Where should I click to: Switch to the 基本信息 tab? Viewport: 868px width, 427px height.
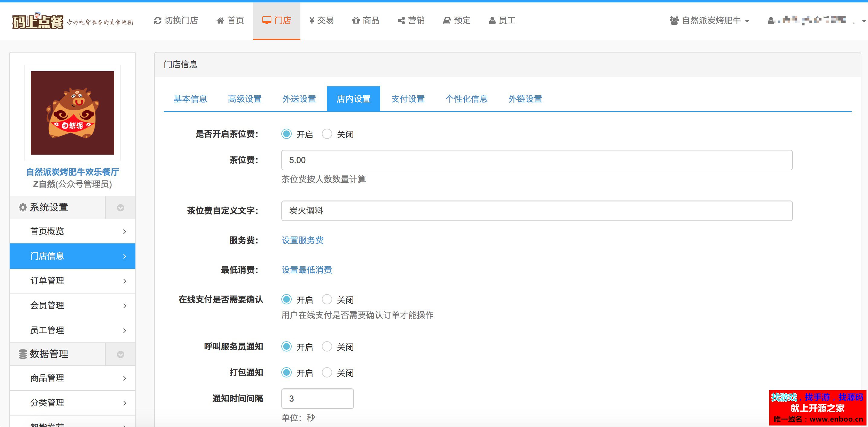190,99
